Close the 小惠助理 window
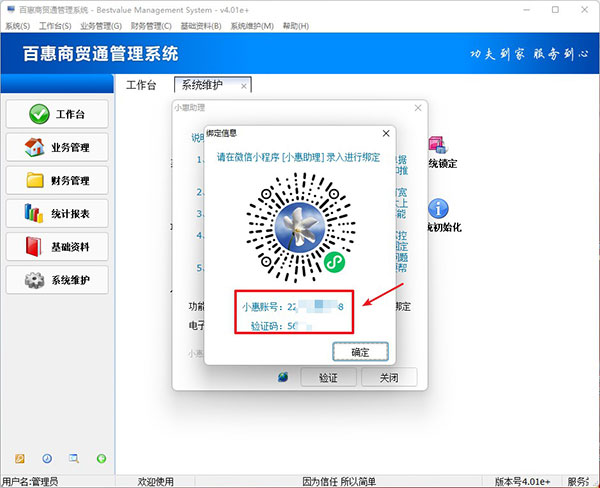The height and width of the screenshot is (488, 600). (418, 108)
